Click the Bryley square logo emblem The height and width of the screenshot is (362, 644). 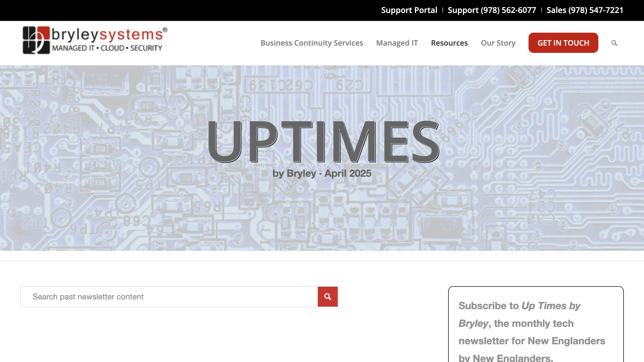pyautogui.click(x=36, y=40)
